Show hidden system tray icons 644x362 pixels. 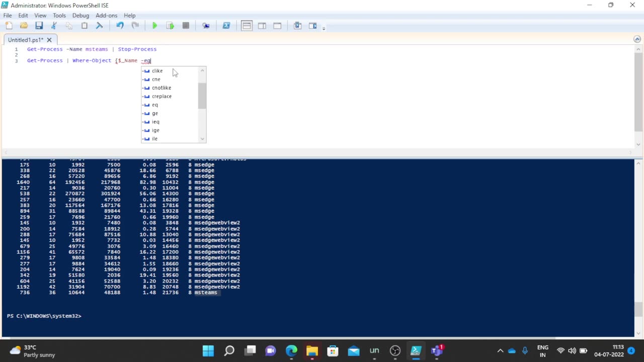coord(500,350)
